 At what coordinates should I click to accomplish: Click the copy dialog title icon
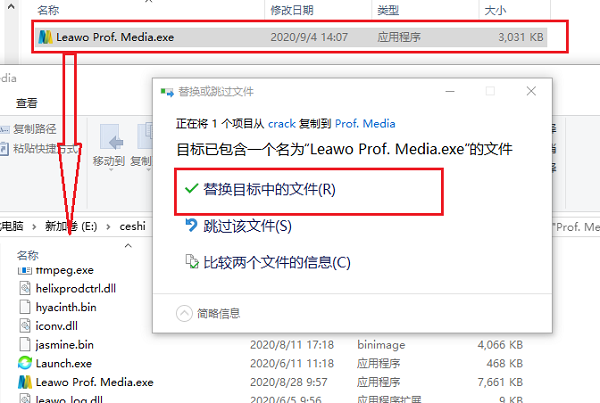(x=167, y=92)
